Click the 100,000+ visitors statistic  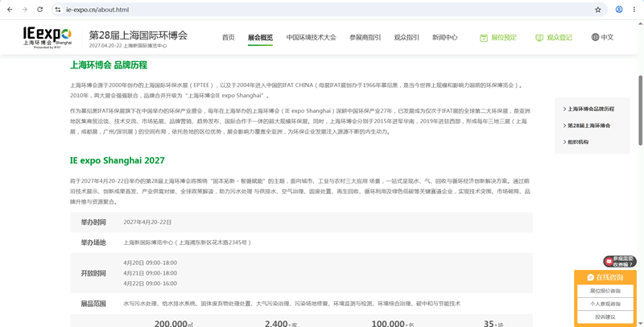391,323
